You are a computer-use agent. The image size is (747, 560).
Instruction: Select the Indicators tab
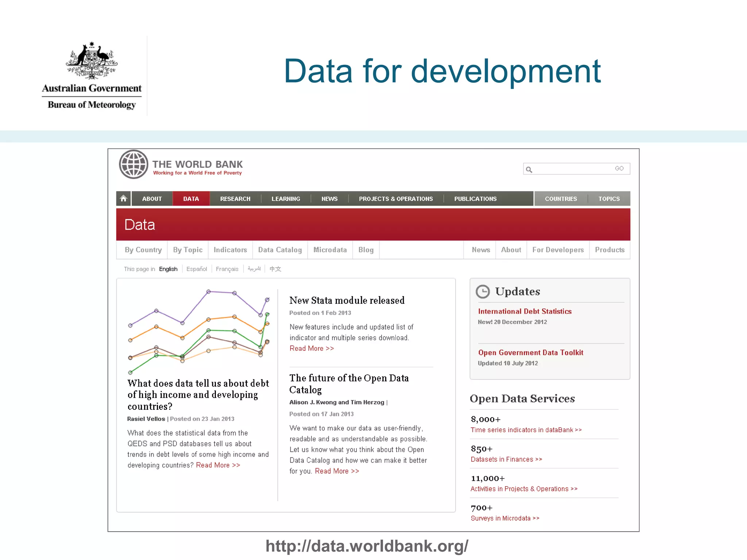coord(230,250)
